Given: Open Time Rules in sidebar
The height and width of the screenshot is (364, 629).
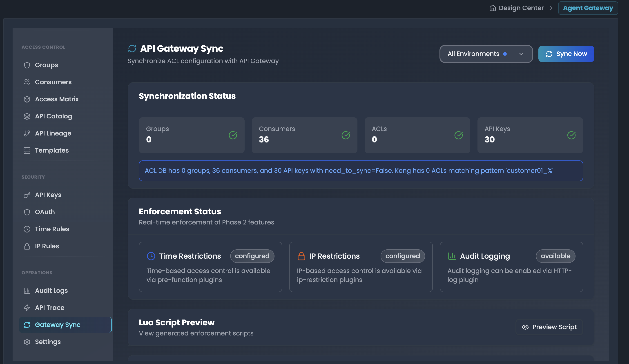Looking at the screenshot, I should tap(65, 229).
